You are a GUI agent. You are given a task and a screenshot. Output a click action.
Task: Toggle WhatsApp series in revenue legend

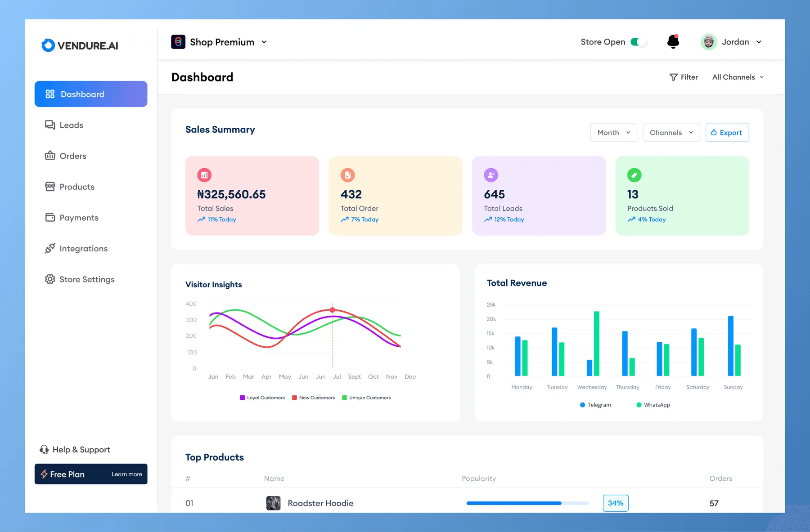(653, 405)
